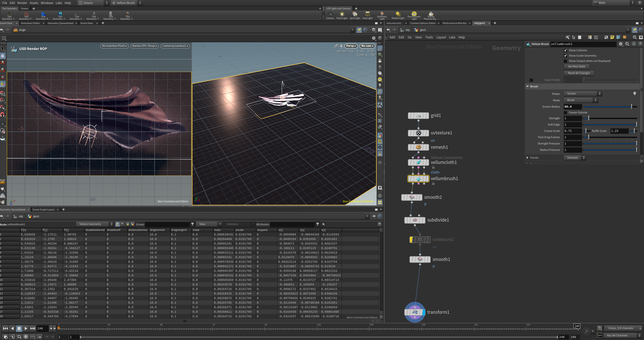This screenshot has width=644, height=340.
Task: Click the Reset All Changes button
Action: 579,73
